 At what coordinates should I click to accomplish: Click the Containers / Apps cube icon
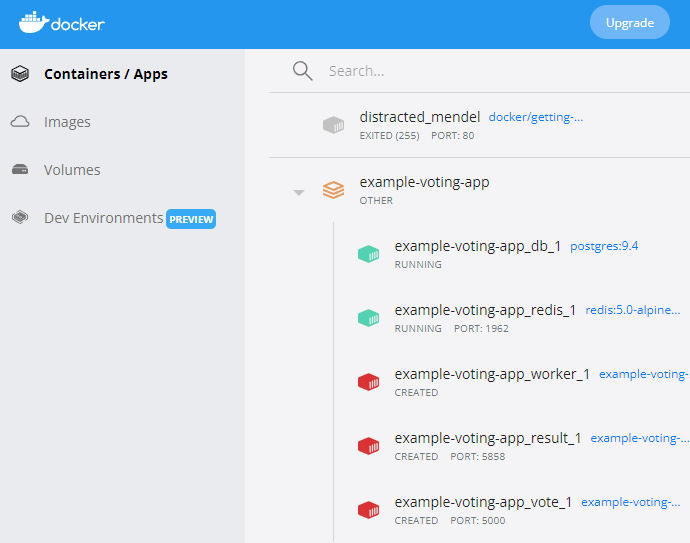pyautogui.click(x=20, y=73)
